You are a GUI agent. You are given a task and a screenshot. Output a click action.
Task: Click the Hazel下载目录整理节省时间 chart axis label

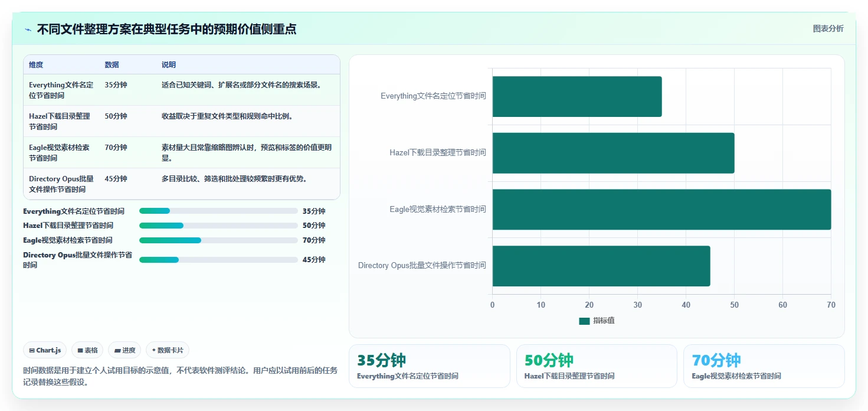point(438,153)
